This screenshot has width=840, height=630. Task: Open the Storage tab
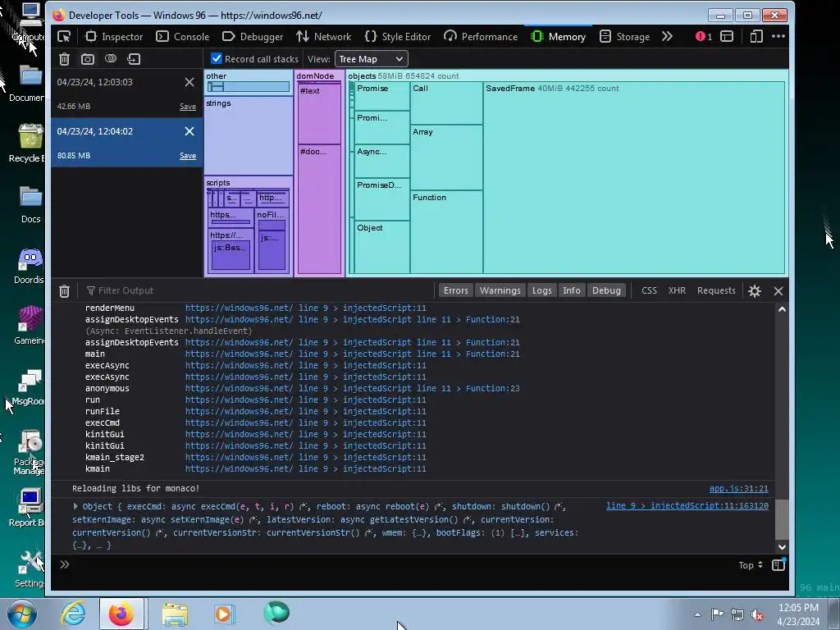tap(624, 36)
